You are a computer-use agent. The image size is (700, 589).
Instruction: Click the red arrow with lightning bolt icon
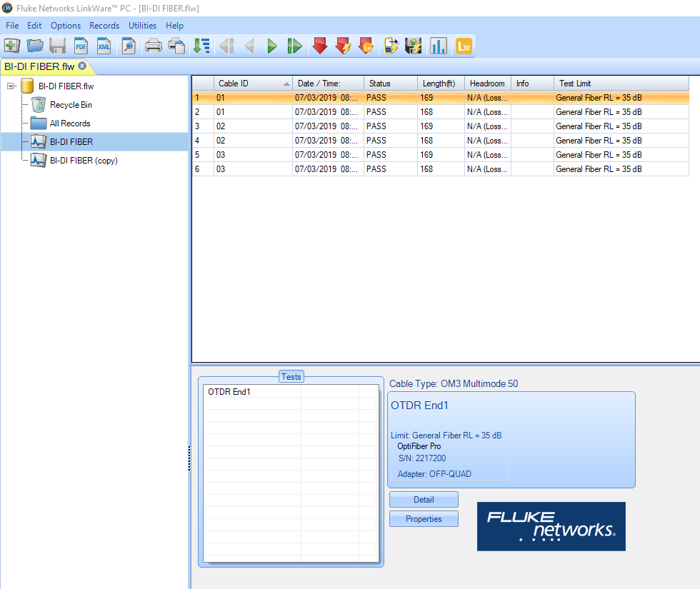click(343, 46)
